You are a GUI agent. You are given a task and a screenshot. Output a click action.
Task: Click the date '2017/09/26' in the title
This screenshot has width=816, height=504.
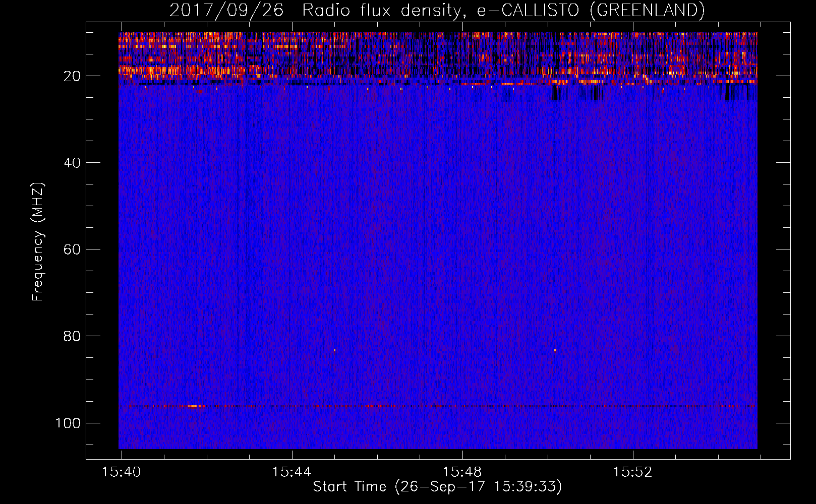pyautogui.click(x=226, y=10)
